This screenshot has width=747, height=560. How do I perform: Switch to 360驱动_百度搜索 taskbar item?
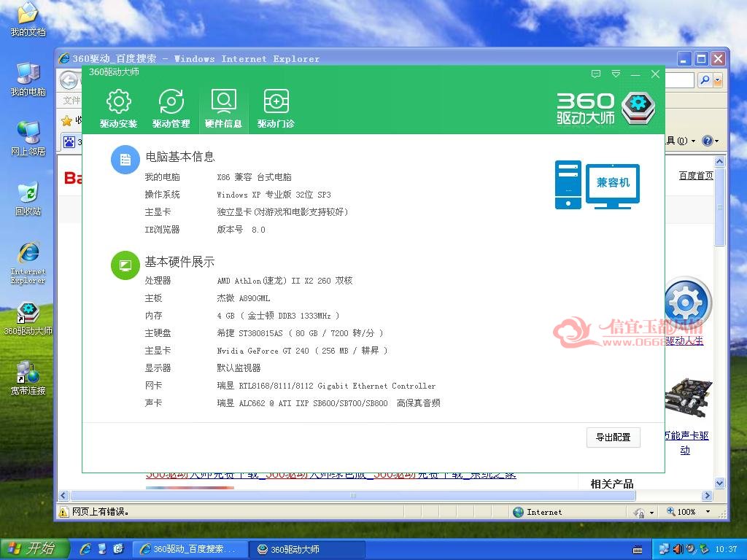tap(190, 549)
